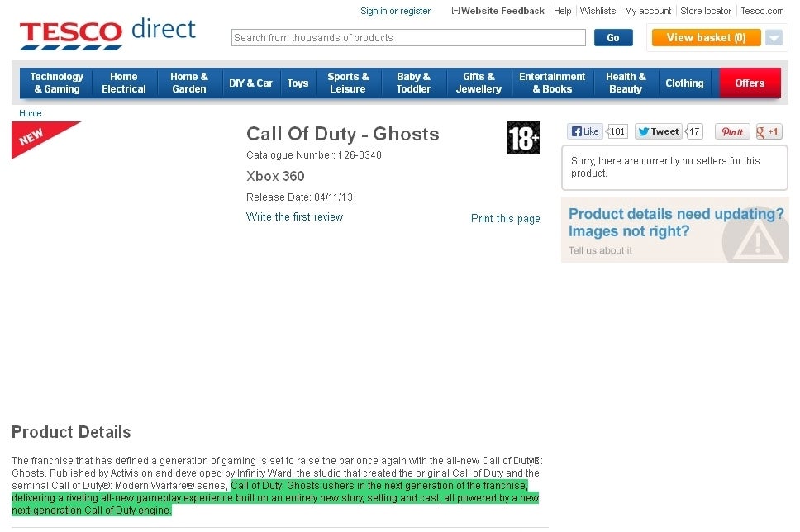Click the Google +1 button

coord(769,131)
